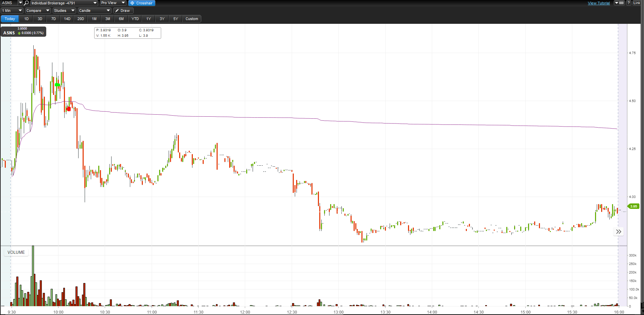Choose the 14D range tab
This screenshot has height=315, width=644.
pos(67,19)
